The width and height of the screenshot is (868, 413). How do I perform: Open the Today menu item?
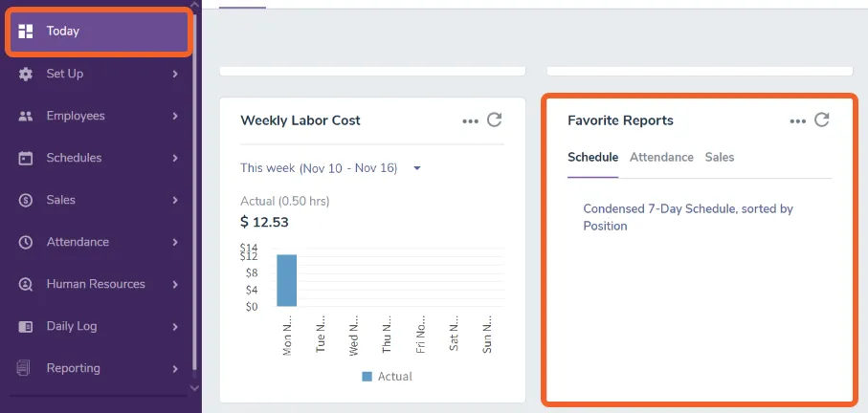(100, 32)
